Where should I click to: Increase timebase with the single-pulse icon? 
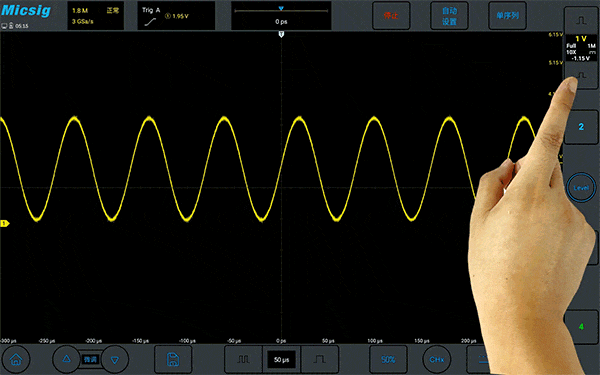[x=320, y=359]
